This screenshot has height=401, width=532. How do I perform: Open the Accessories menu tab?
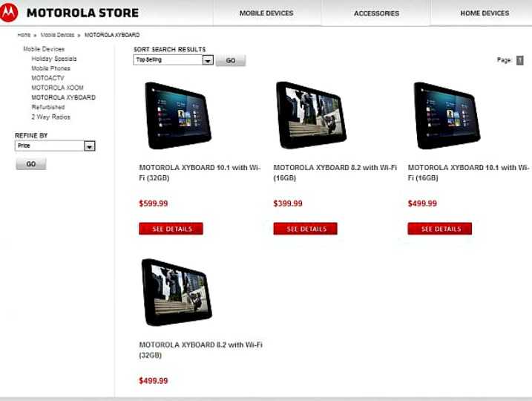(x=376, y=13)
